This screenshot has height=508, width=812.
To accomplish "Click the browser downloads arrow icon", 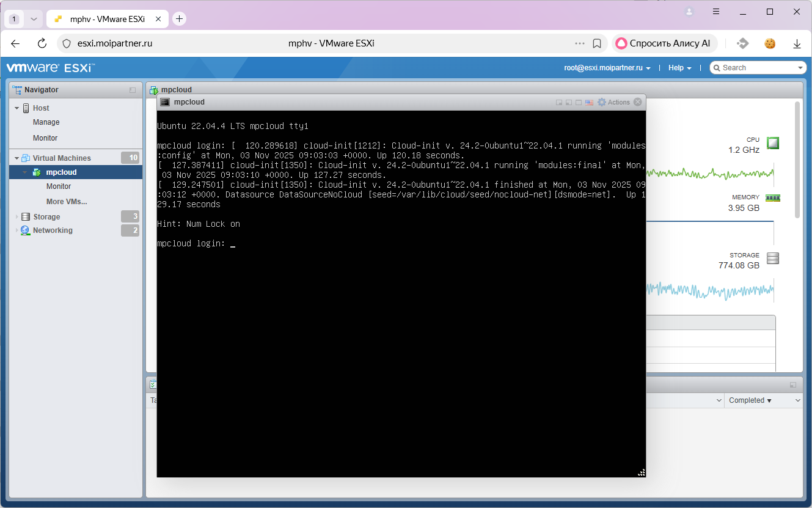I will (797, 43).
